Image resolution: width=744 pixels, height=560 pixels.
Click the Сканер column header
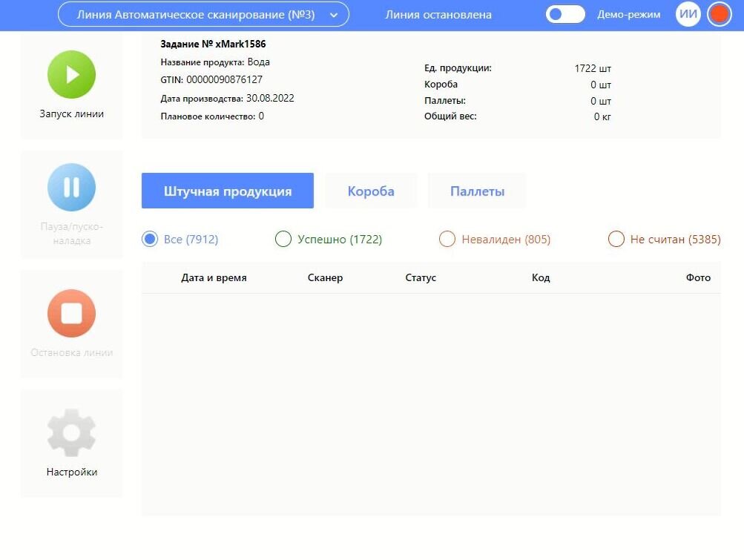click(x=325, y=277)
